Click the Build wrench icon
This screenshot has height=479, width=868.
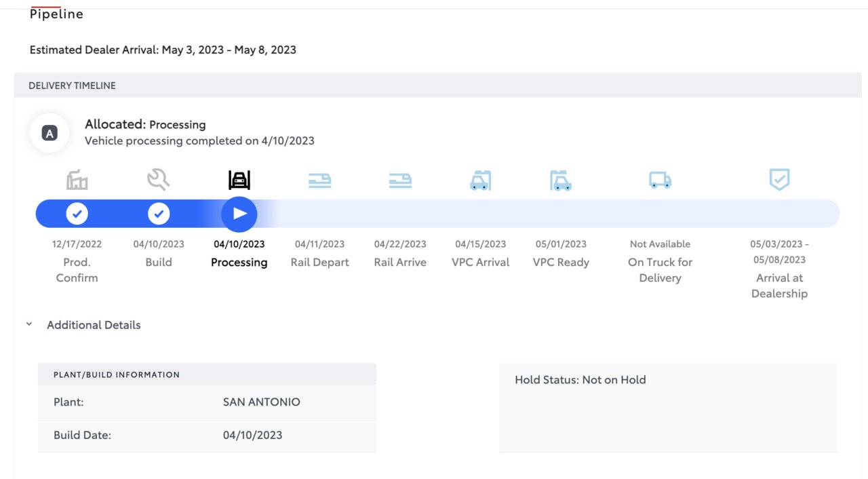(158, 180)
